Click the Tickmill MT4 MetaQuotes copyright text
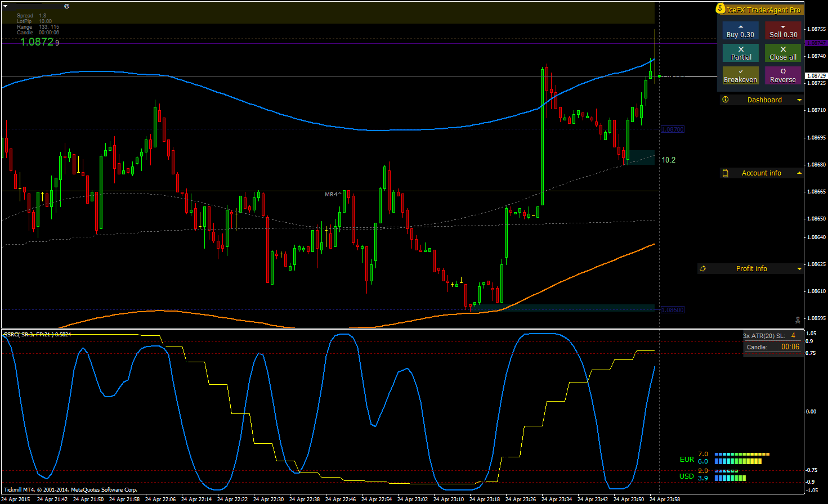This screenshot has width=828, height=504. (x=70, y=490)
